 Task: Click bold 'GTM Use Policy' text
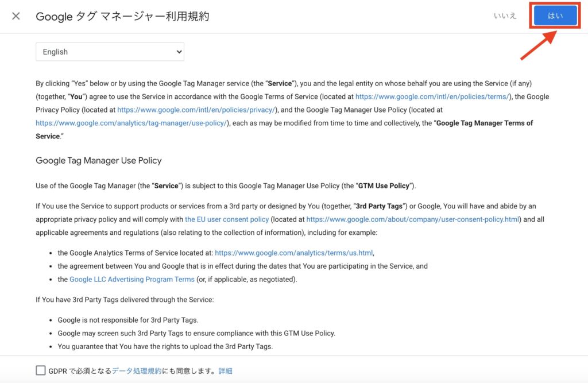click(x=384, y=186)
